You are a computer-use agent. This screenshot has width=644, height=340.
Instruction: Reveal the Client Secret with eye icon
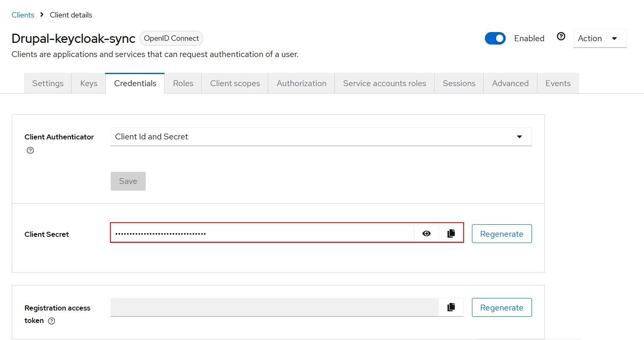coord(426,233)
